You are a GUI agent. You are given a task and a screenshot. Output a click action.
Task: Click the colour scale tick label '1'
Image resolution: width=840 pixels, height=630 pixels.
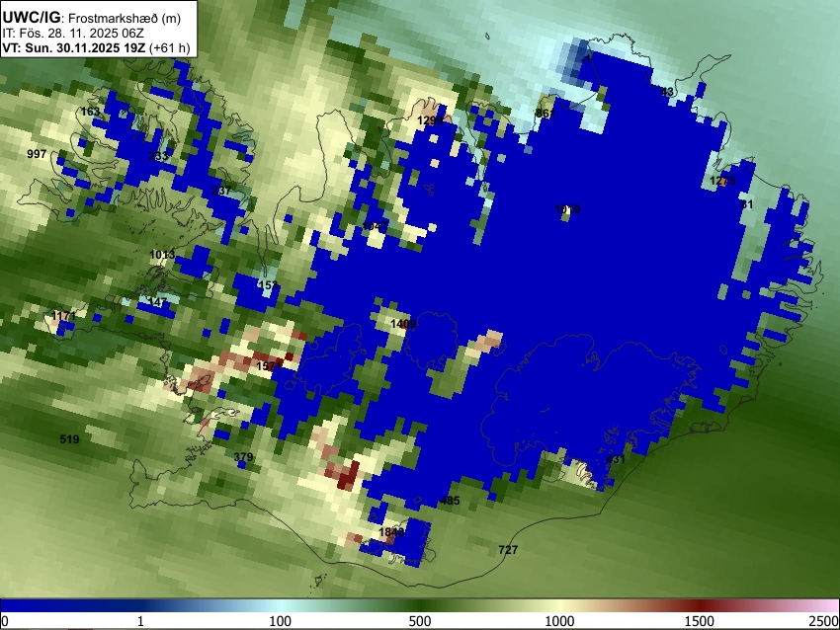tap(140, 621)
